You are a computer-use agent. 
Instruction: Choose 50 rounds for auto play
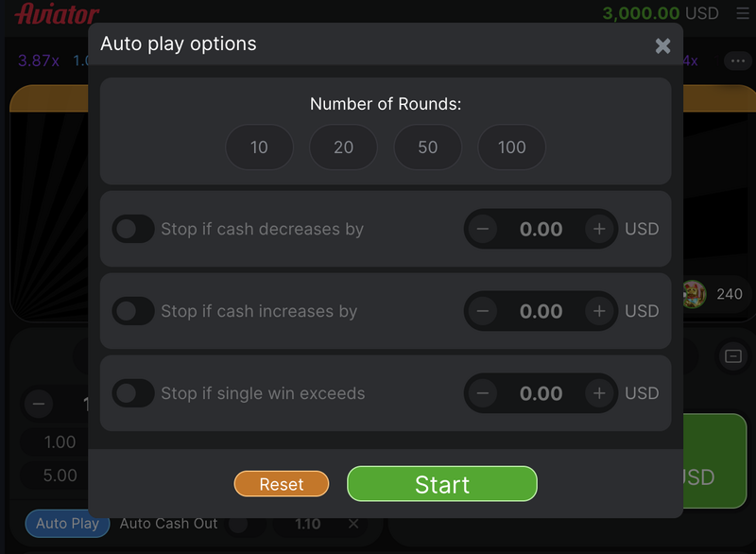click(428, 147)
